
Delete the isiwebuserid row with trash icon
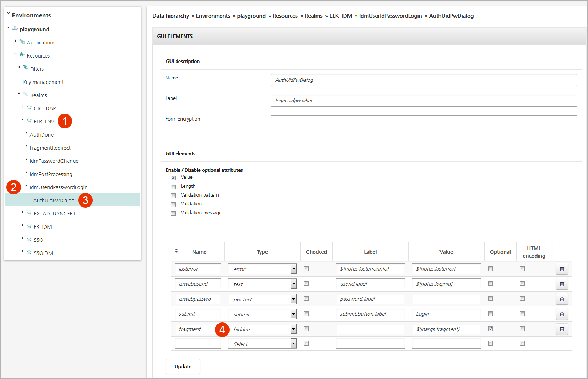click(x=562, y=284)
